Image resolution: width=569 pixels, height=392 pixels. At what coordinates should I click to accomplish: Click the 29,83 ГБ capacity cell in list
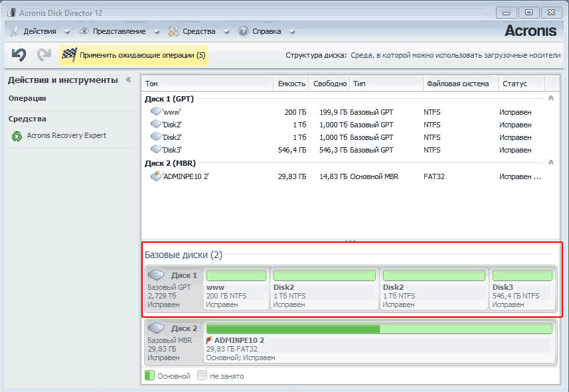click(292, 176)
